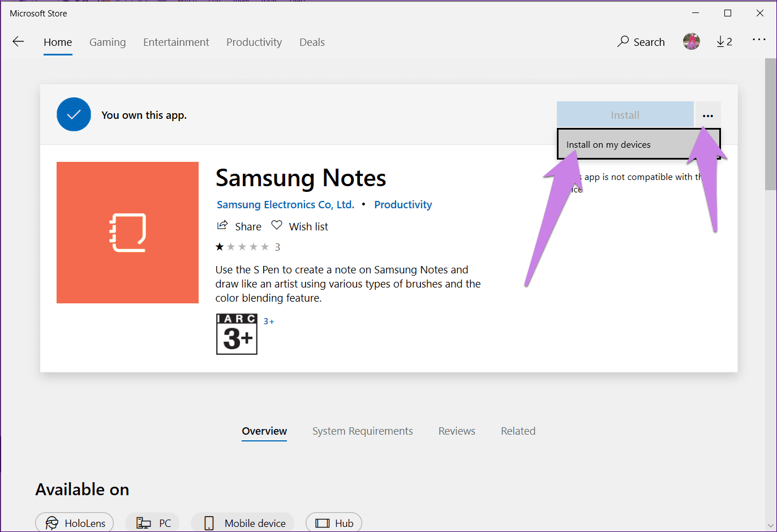777x532 pixels.
Task: Switch to the Home tab
Action: [58, 42]
